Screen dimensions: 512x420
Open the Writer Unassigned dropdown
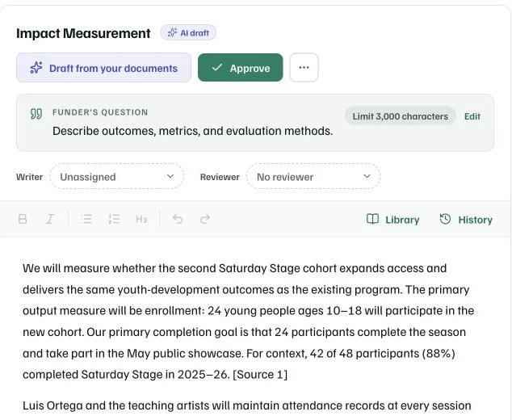[x=116, y=176]
